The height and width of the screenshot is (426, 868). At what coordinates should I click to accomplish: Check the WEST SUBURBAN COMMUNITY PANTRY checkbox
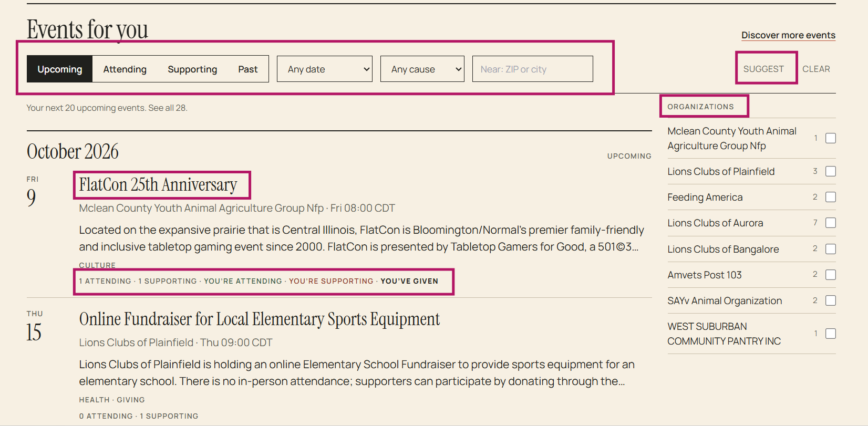831,334
